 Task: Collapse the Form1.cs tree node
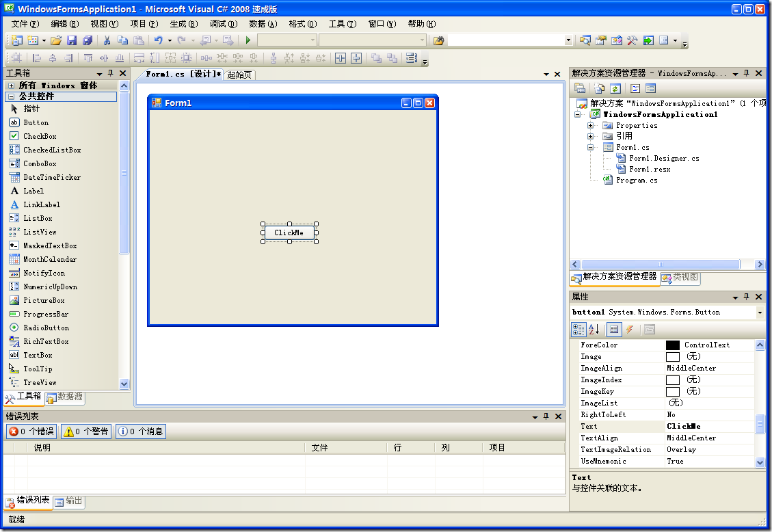tap(590, 147)
